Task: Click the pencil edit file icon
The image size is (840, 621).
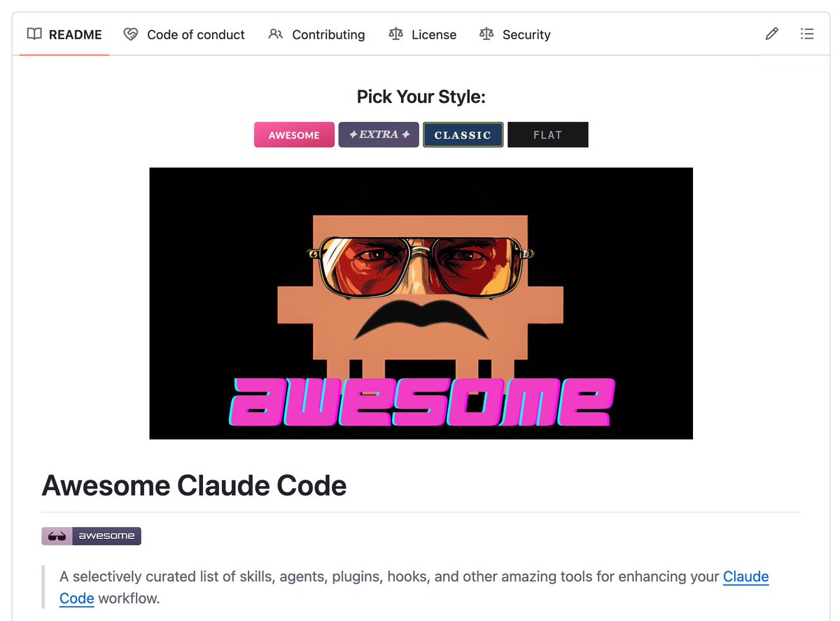Action: point(772,34)
